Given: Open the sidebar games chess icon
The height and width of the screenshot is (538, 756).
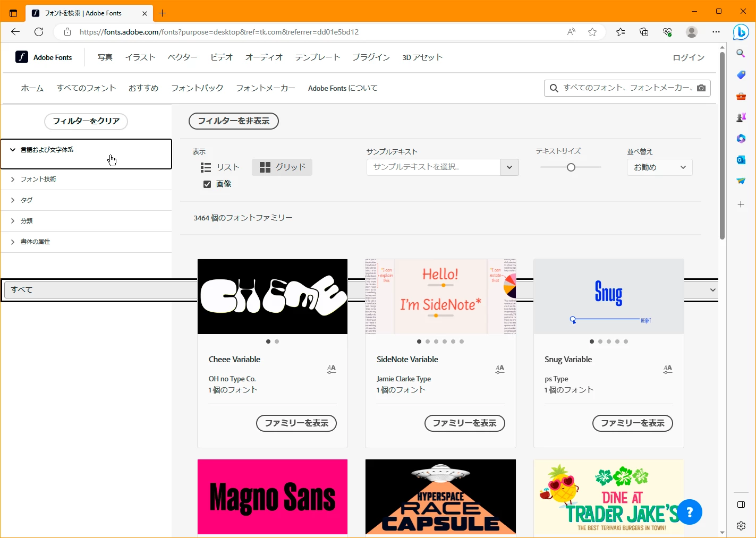Looking at the screenshot, I should click(x=741, y=117).
